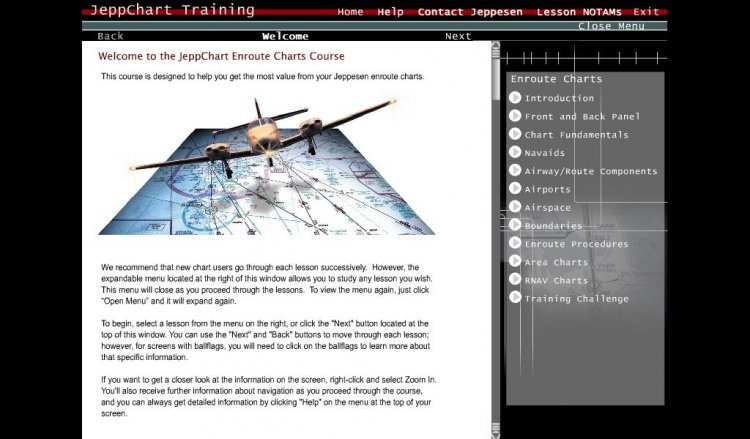The image size is (750, 439).
Task: Click the Enroute Charts menu heading
Action: (x=556, y=79)
